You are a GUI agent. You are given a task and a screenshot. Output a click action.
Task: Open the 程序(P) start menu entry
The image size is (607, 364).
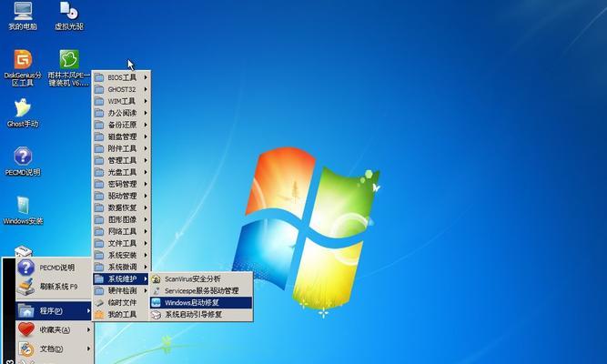tap(54, 310)
